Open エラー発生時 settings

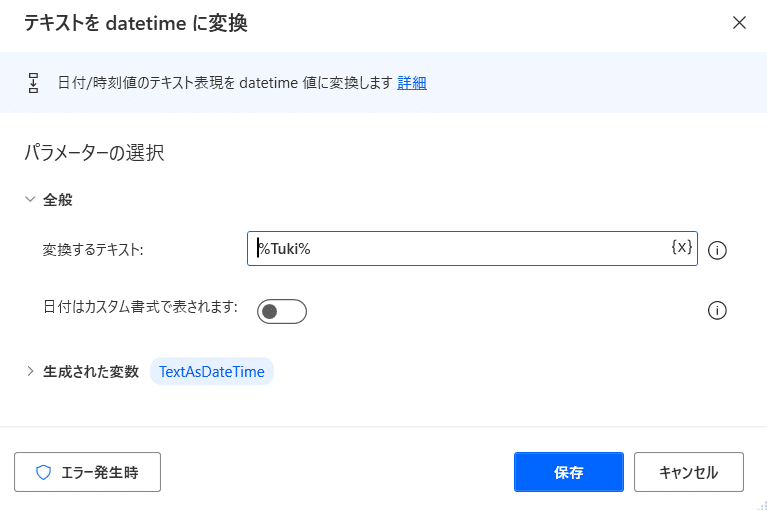[x=88, y=472]
